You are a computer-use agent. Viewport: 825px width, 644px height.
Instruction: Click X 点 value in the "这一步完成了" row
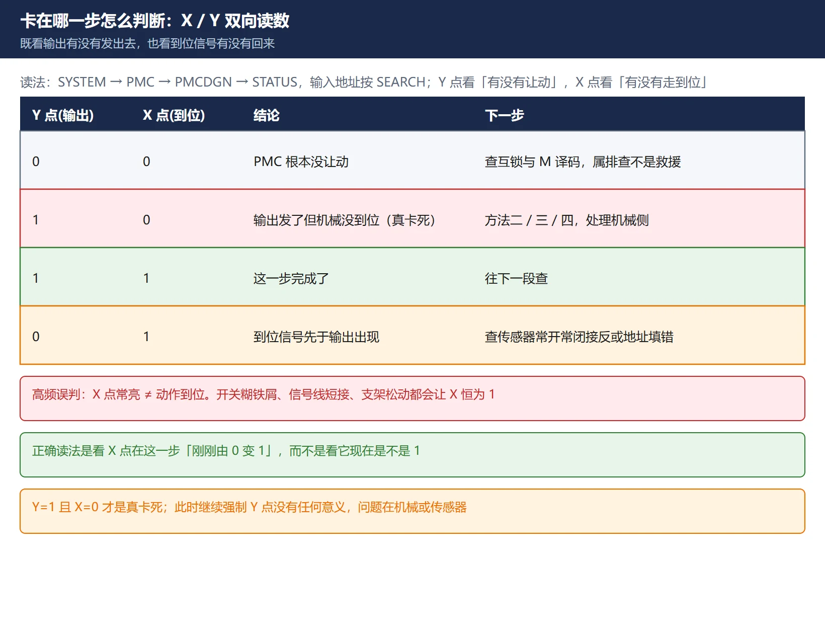146,278
